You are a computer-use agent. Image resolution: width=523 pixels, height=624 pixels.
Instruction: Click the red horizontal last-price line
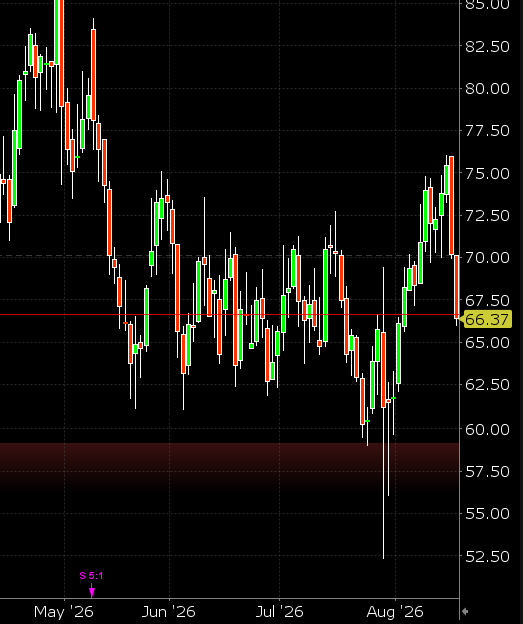(229, 314)
